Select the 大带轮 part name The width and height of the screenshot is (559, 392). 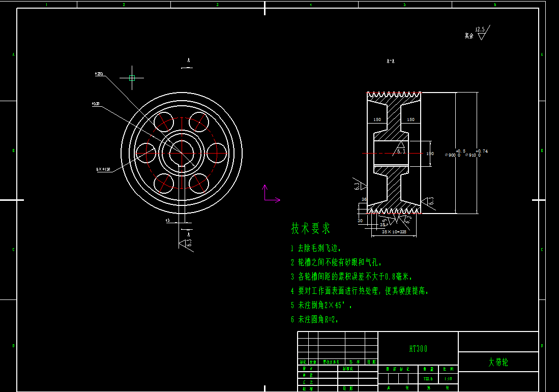498,362
